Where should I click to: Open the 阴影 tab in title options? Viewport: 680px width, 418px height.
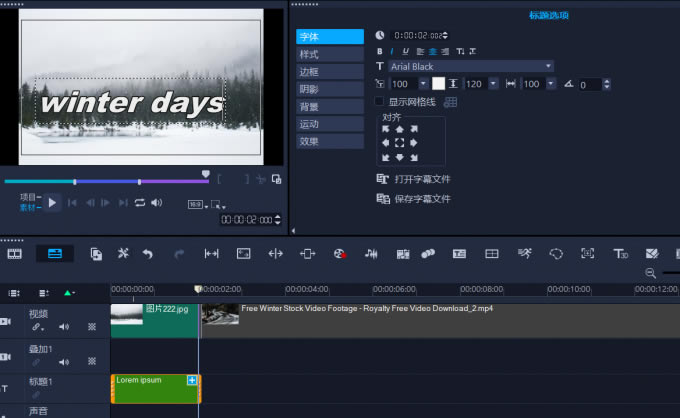(329, 89)
